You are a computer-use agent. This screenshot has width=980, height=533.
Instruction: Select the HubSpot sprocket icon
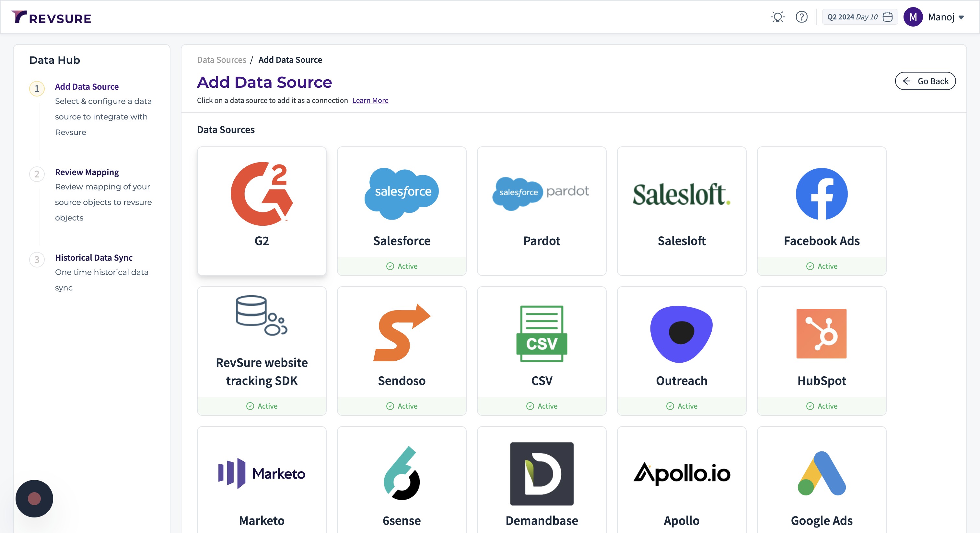821,334
